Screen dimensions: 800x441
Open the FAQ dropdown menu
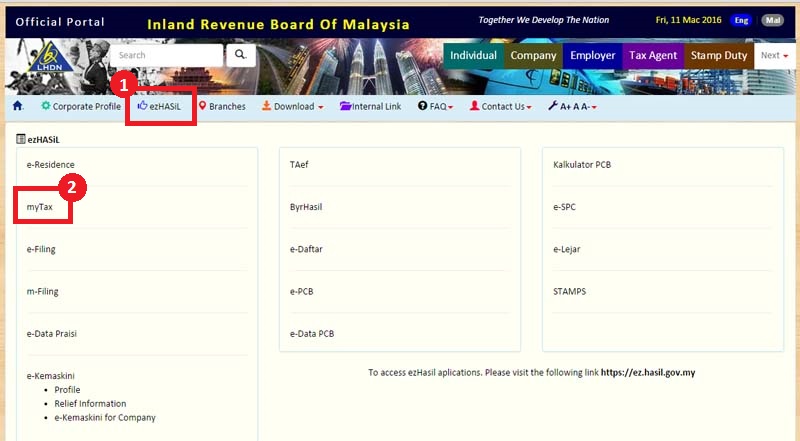tap(451, 107)
